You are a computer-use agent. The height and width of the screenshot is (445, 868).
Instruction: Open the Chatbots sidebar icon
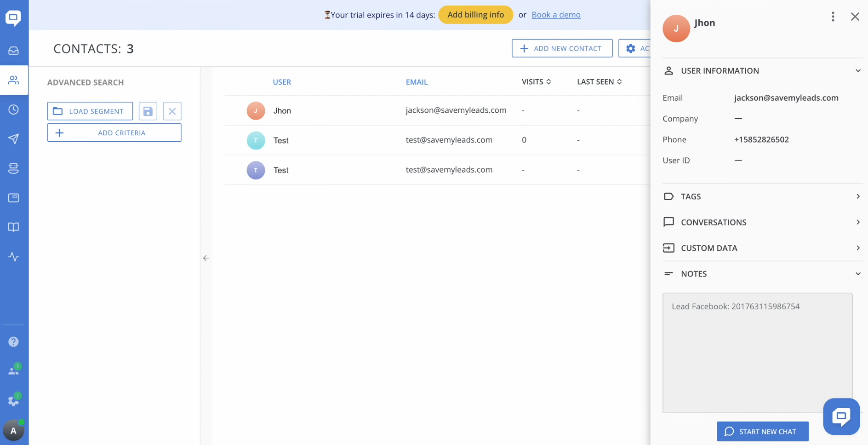click(x=13, y=168)
